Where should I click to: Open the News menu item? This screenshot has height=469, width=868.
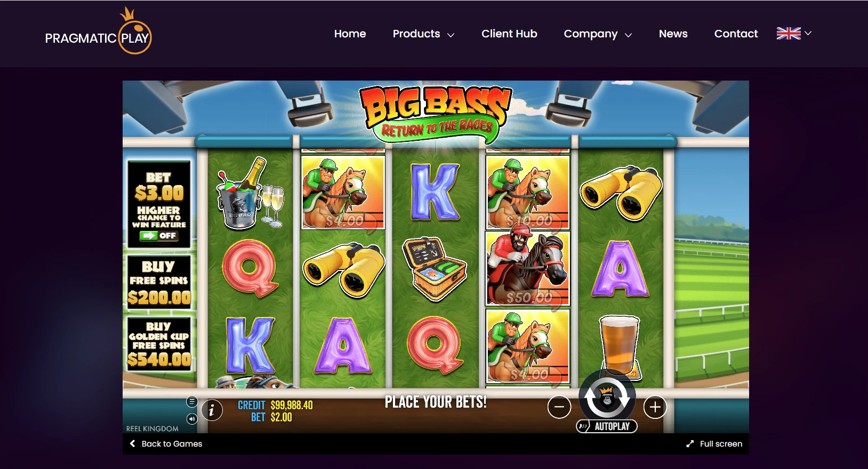[673, 34]
